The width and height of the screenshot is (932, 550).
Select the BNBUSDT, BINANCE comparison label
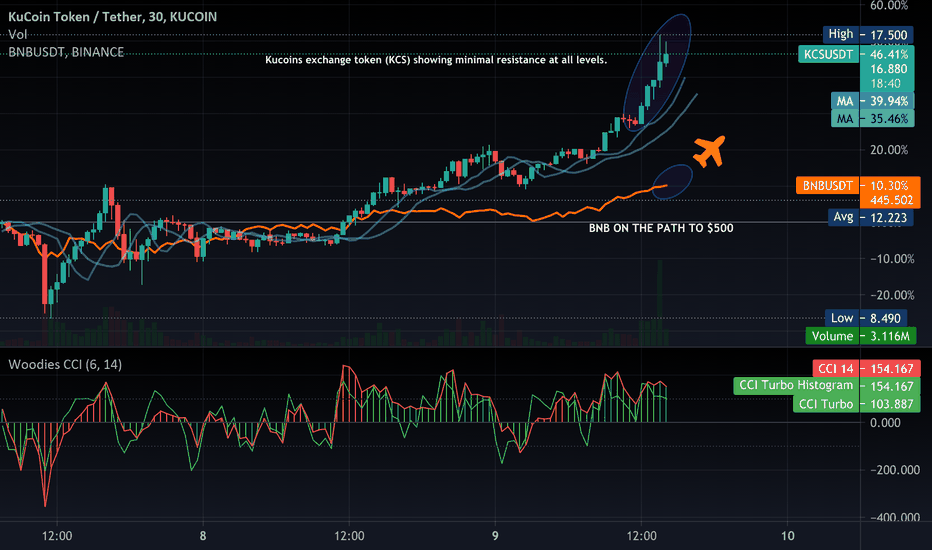(x=66, y=52)
